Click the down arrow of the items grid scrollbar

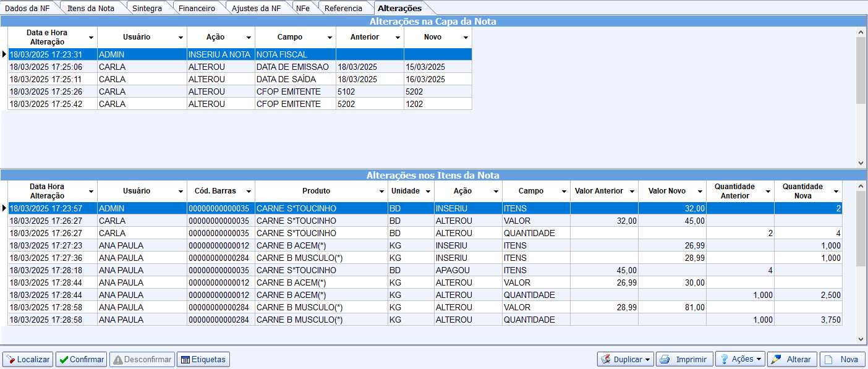coord(861,339)
